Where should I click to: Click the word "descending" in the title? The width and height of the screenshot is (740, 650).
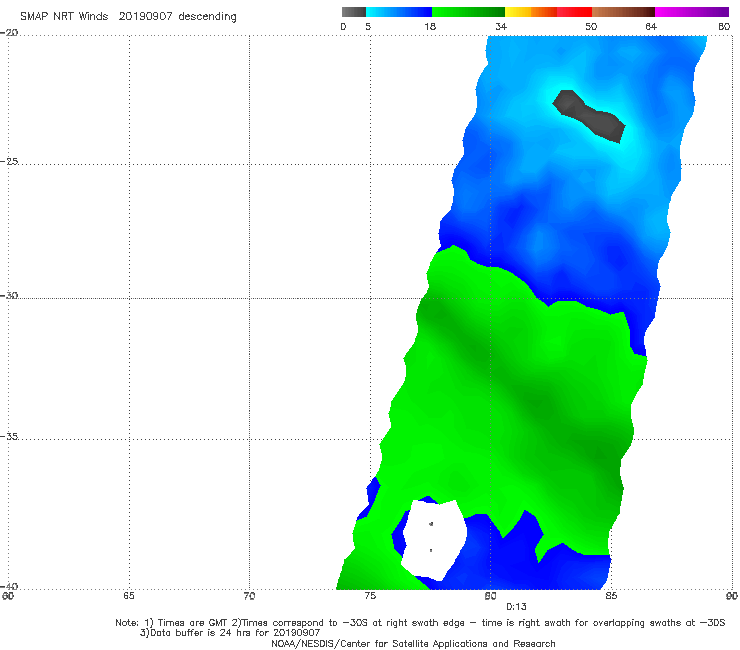207,17
